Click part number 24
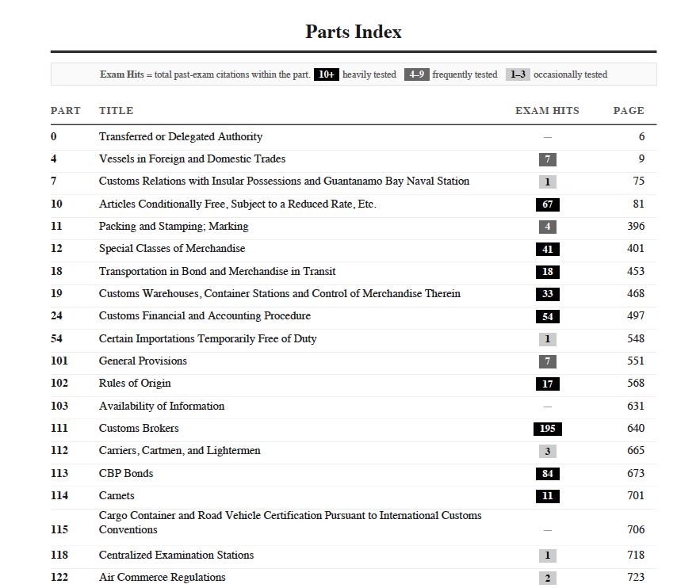700x588 pixels. 57,316
